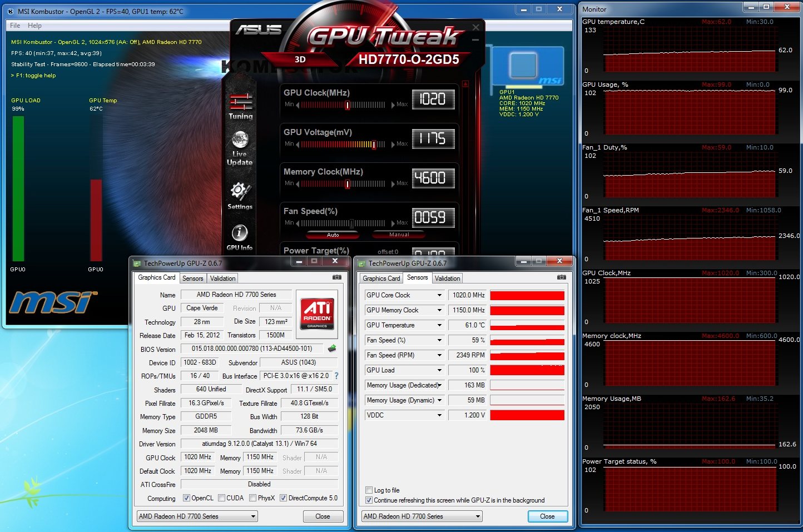Open graphics card selector in Sensors window
The width and height of the screenshot is (803, 532).
(422, 516)
